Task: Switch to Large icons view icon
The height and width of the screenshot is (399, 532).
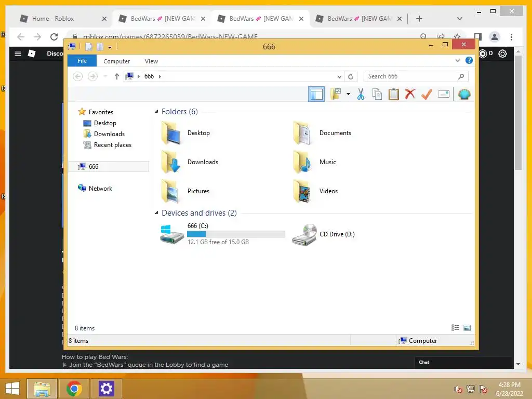Action: pyautogui.click(x=467, y=327)
